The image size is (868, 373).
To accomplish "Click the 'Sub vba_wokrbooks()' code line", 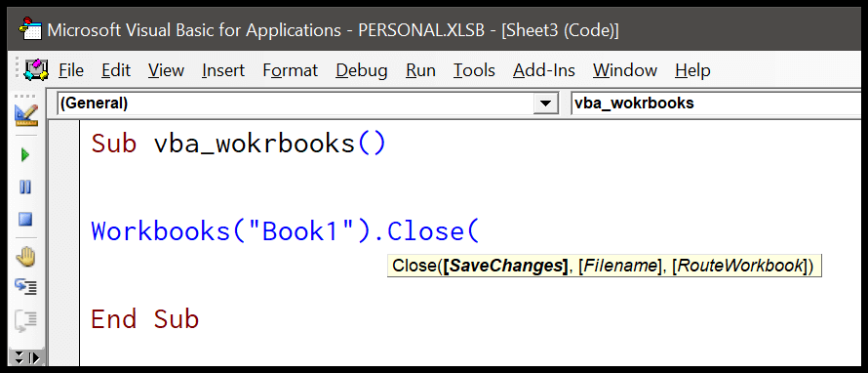I will point(238,145).
